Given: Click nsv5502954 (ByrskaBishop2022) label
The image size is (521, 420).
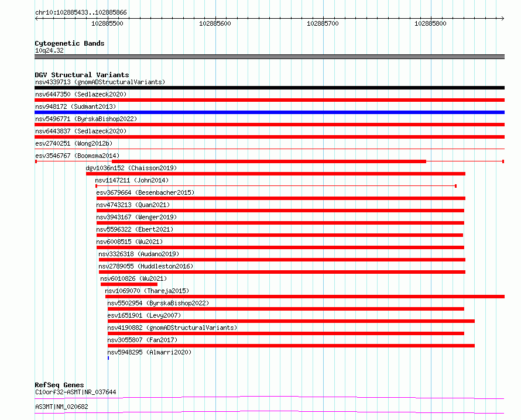Looking at the screenshot, I should tap(158, 303).
